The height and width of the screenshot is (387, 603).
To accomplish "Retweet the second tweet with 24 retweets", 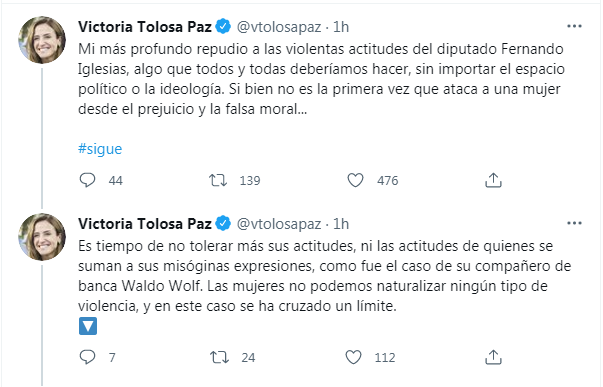I will tap(219, 357).
